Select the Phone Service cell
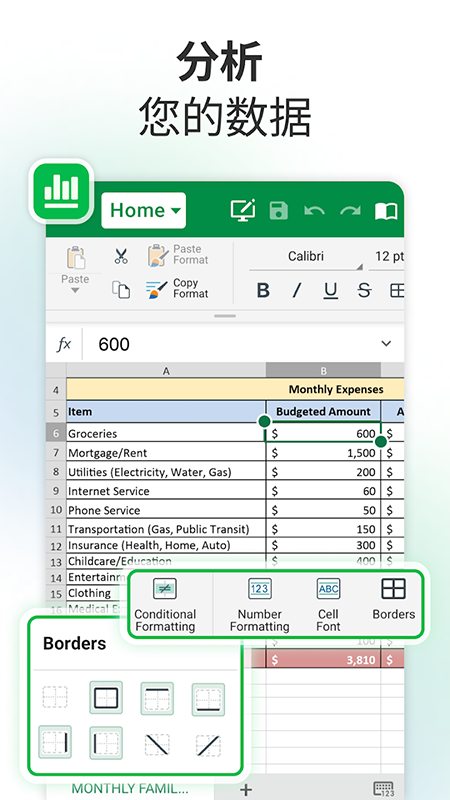 [166, 510]
